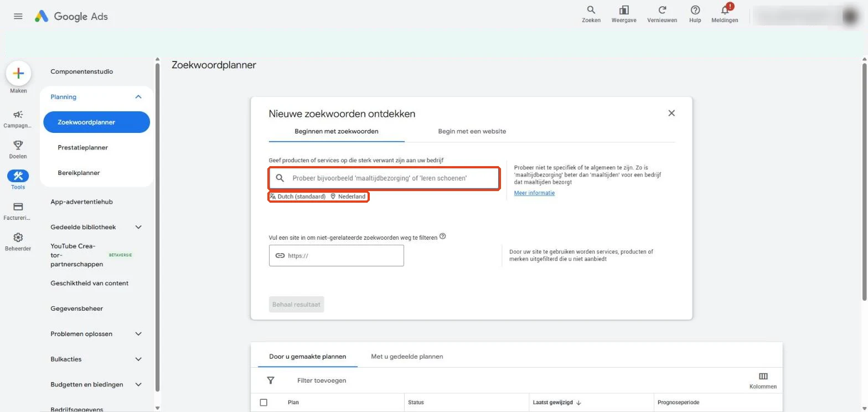Switch to Begin met een website tab

pyautogui.click(x=472, y=131)
